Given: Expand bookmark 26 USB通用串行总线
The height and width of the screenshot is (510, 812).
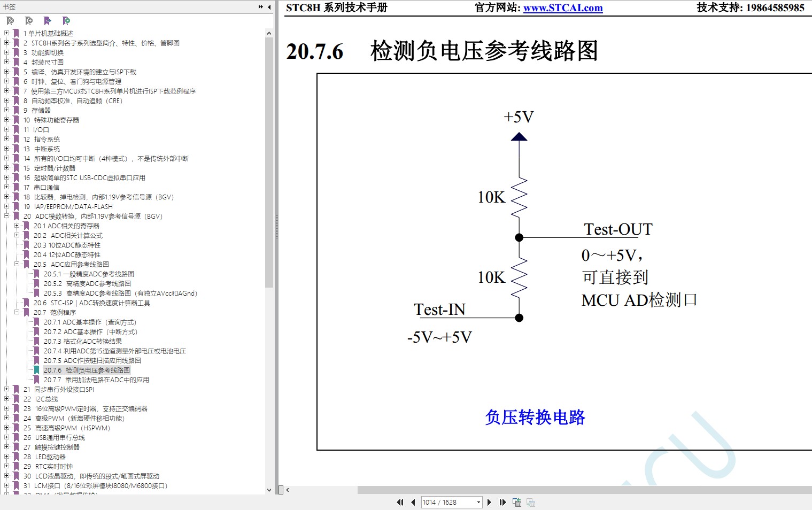Looking at the screenshot, I should (6, 437).
